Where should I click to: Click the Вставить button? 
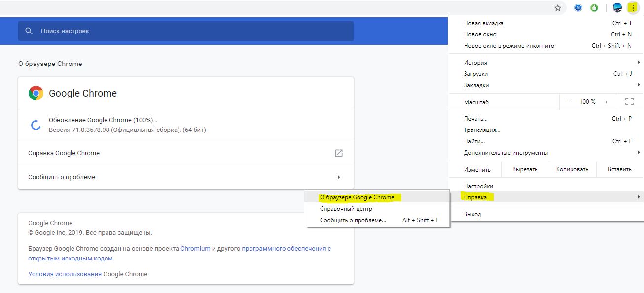tap(619, 169)
